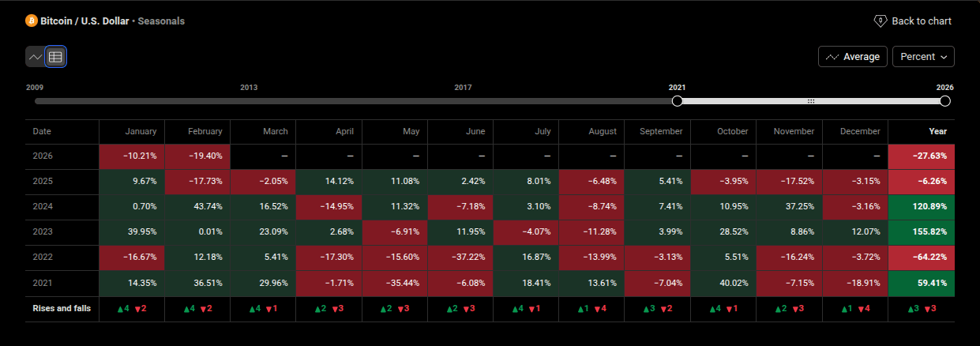The image size is (980, 346).
Task: Click the Year column header
Action: pyautogui.click(x=938, y=131)
